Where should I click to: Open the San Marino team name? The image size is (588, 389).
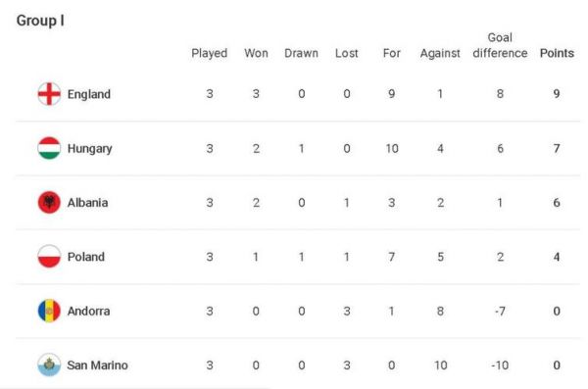click(x=97, y=365)
